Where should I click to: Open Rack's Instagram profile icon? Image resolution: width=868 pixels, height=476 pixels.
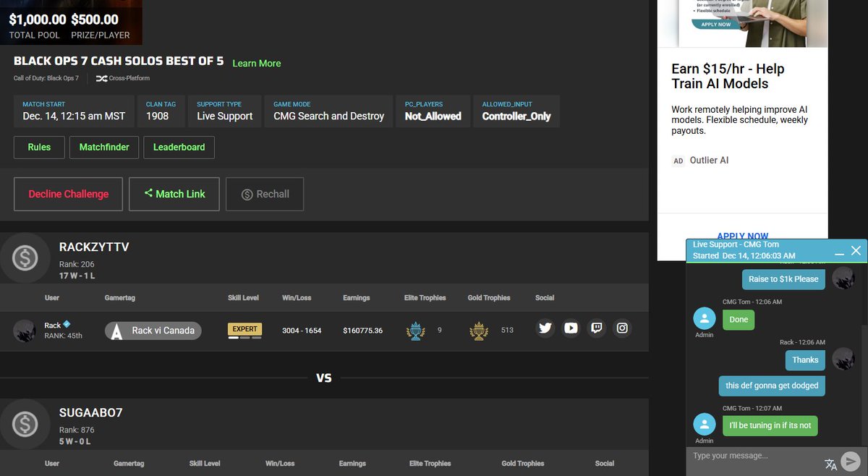pyautogui.click(x=622, y=328)
